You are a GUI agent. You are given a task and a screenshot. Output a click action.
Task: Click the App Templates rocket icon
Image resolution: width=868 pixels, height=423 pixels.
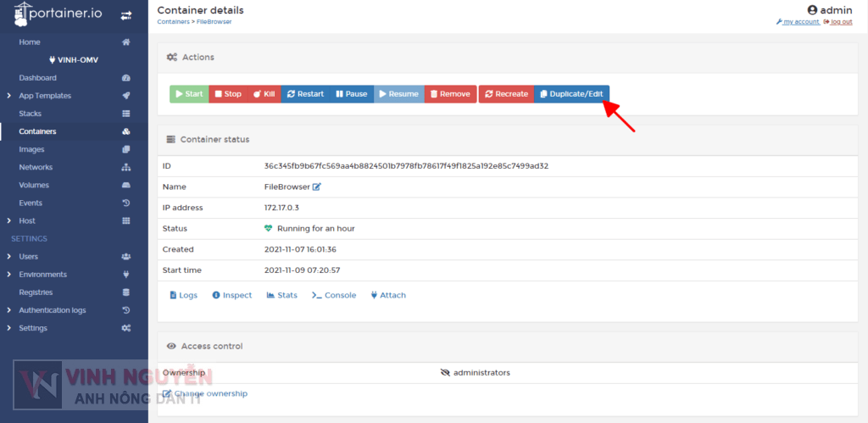tap(126, 96)
